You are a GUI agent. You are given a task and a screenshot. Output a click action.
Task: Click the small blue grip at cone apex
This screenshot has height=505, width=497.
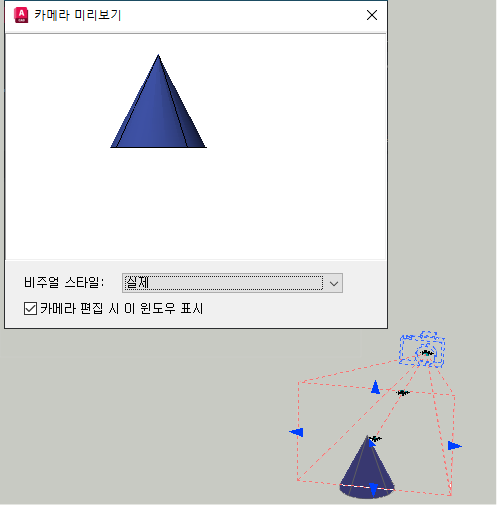(x=371, y=443)
